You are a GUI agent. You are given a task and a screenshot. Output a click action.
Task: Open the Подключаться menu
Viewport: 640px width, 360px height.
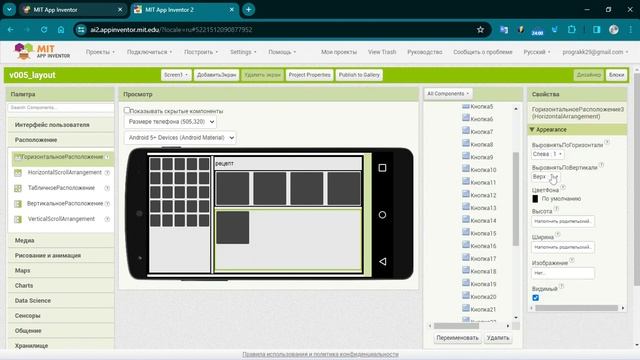coord(149,52)
